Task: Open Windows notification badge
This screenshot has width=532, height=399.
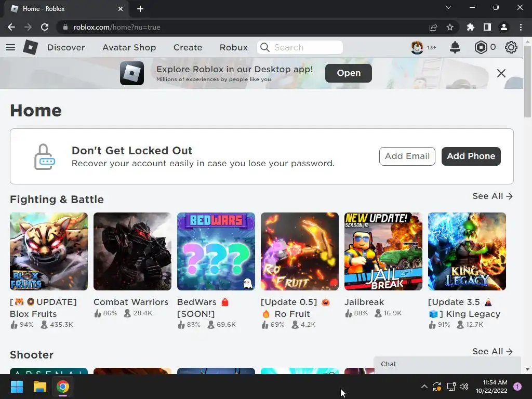Action: (x=517, y=387)
